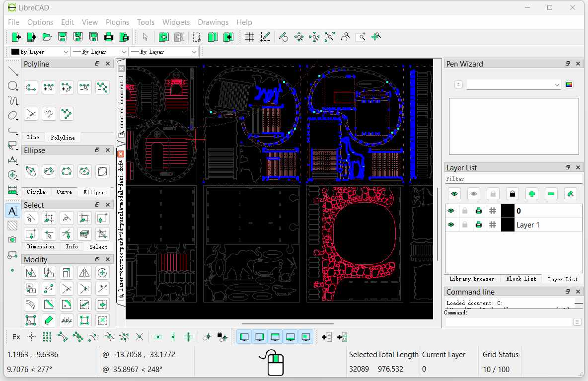
Task: Open the Plugins menu
Action: pos(117,22)
